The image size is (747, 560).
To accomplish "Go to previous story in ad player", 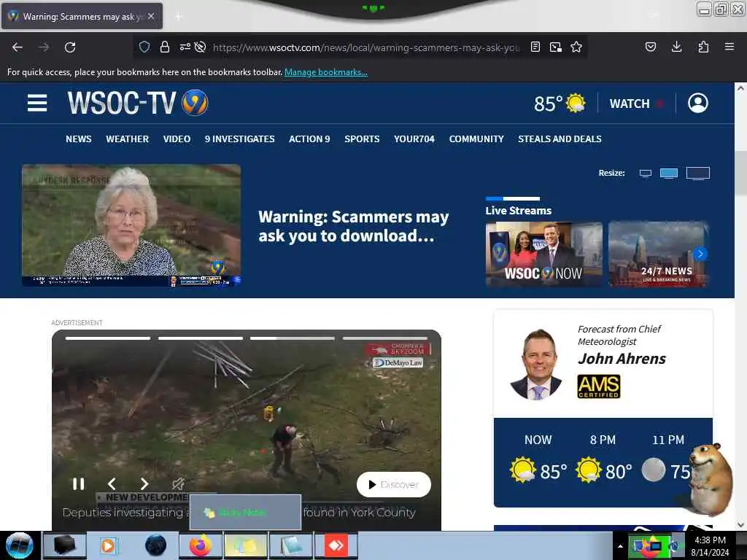I will [x=112, y=484].
